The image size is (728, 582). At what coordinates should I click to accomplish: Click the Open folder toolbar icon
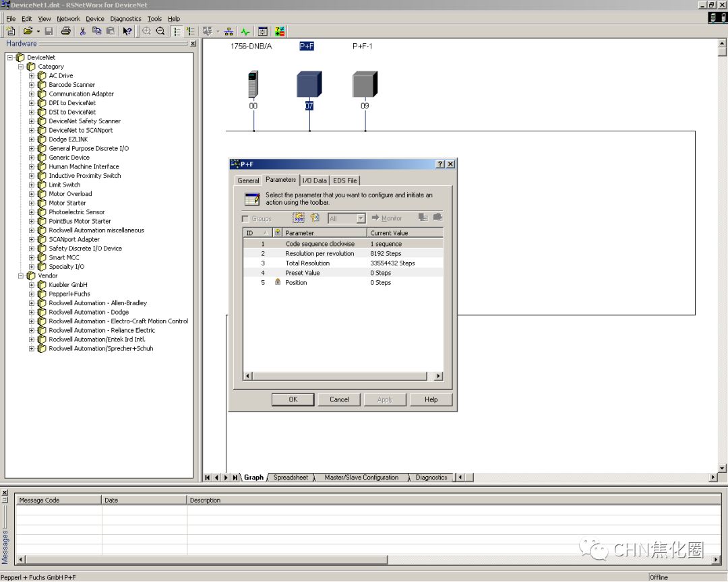click(28, 31)
